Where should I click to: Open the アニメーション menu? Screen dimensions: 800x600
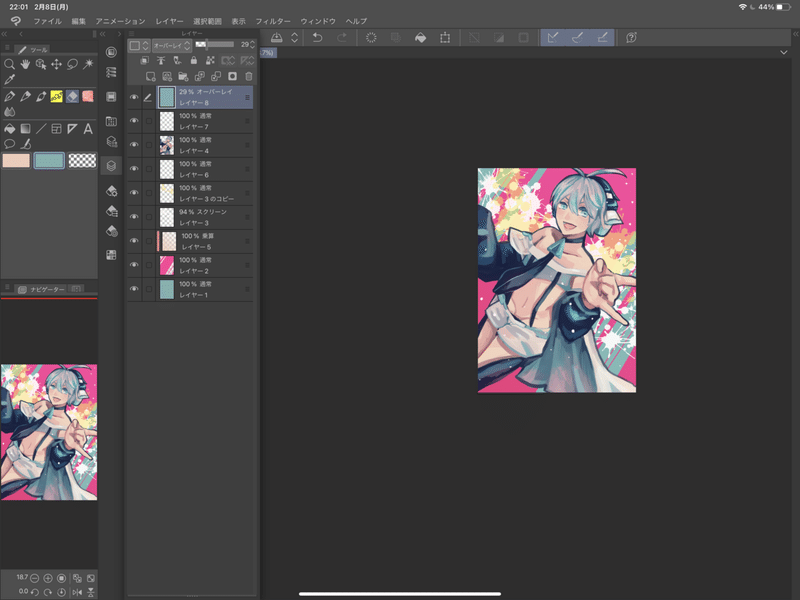tap(120, 21)
